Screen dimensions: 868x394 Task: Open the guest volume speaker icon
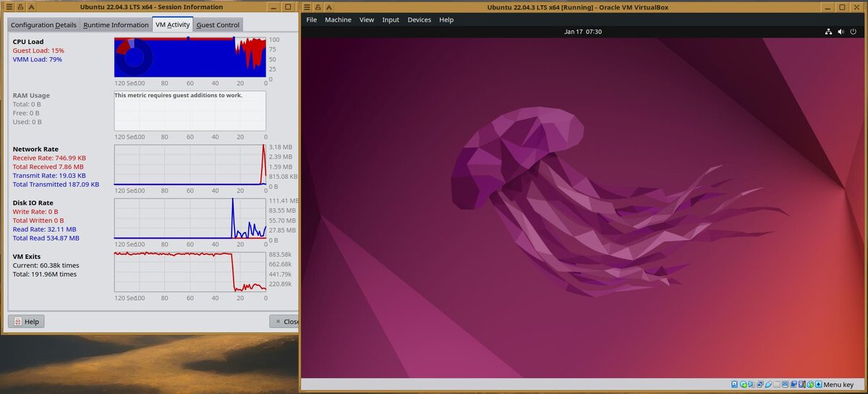[841, 32]
